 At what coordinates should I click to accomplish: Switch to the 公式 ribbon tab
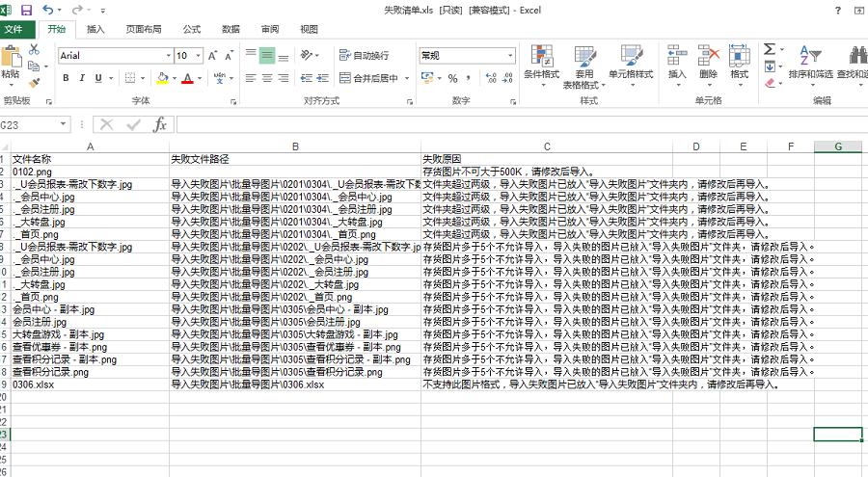(192, 29)
